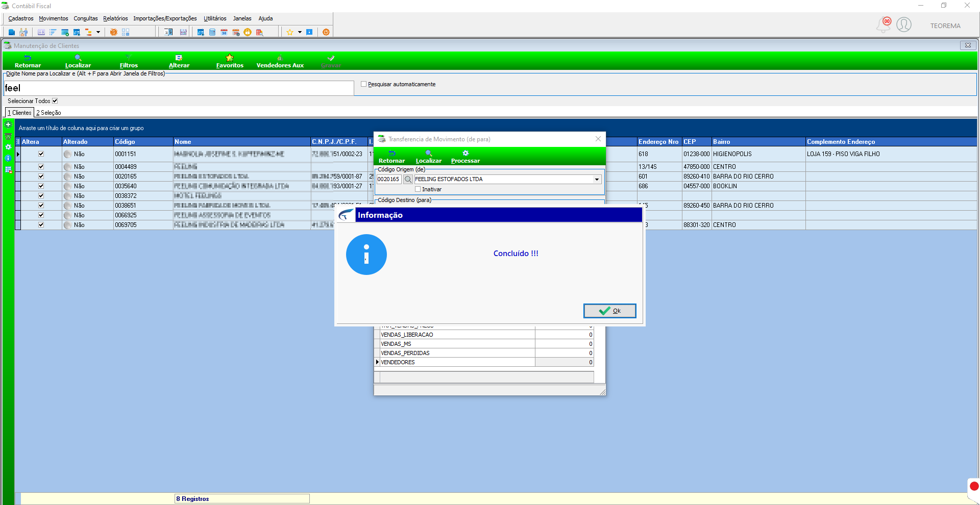Sort grid by the Código column header
Screen dimensions: 980x505
[x=143, y=142]
